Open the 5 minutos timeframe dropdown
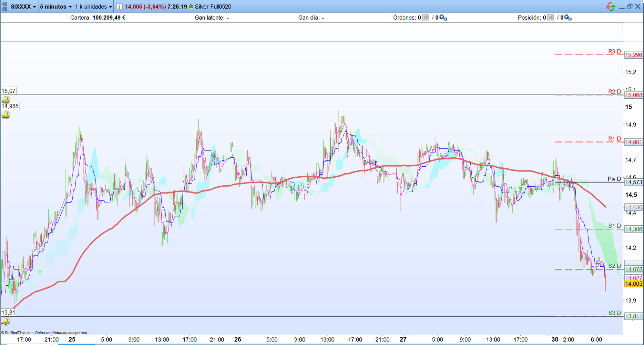Screen dimensions: 644x345 tap(55, 7)
